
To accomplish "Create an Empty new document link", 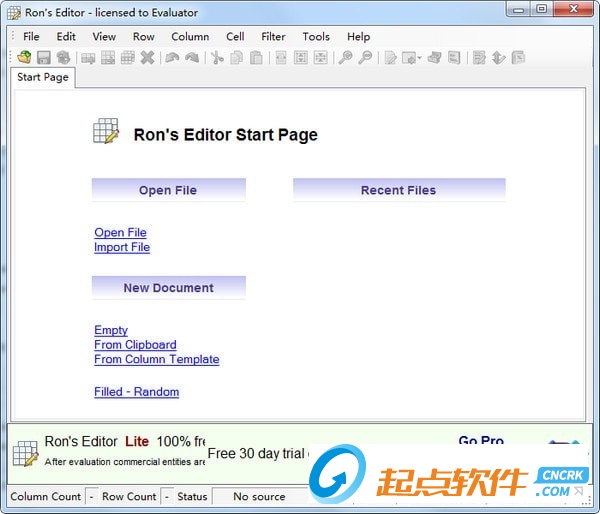I will point(111,330).
